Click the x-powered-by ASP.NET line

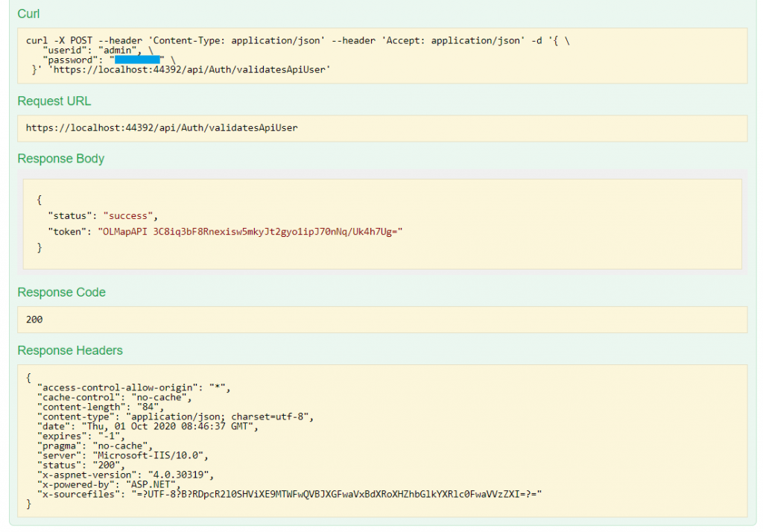click(109, 484)
